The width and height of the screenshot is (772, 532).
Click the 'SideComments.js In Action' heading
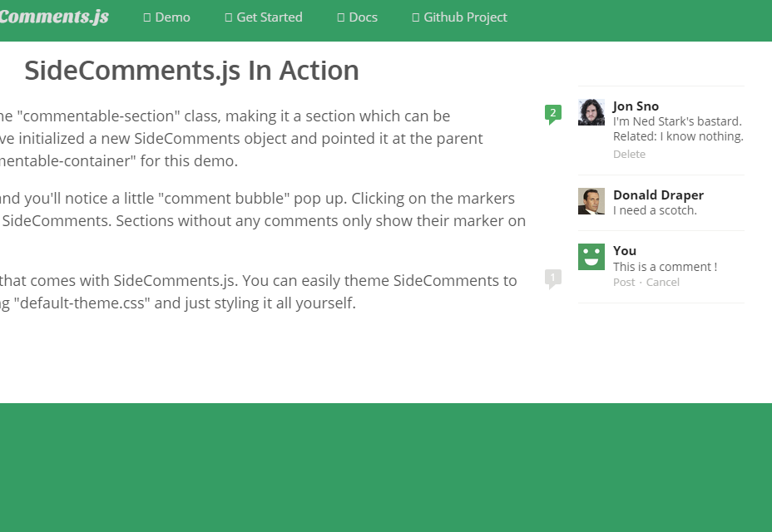tap(191, 71)
